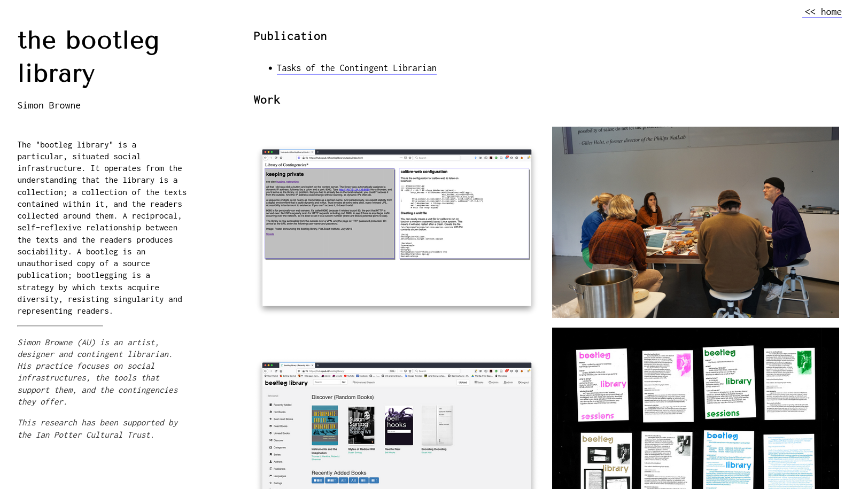868x489 pixels.
Task: Open the Susan Sontag book cover
Action: click(x=361, y=425)
